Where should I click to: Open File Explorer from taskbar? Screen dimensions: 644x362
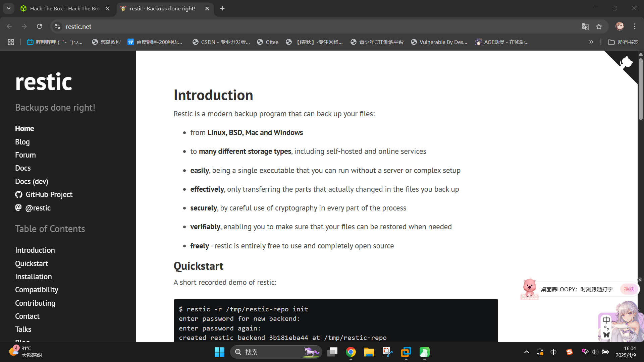[x=369, y=352]
